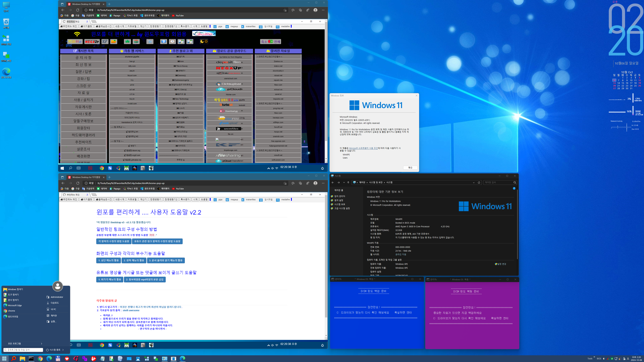
Task: Expand the 시스템 종료 arrow in Start menu
Action: (x=63, y=350)
